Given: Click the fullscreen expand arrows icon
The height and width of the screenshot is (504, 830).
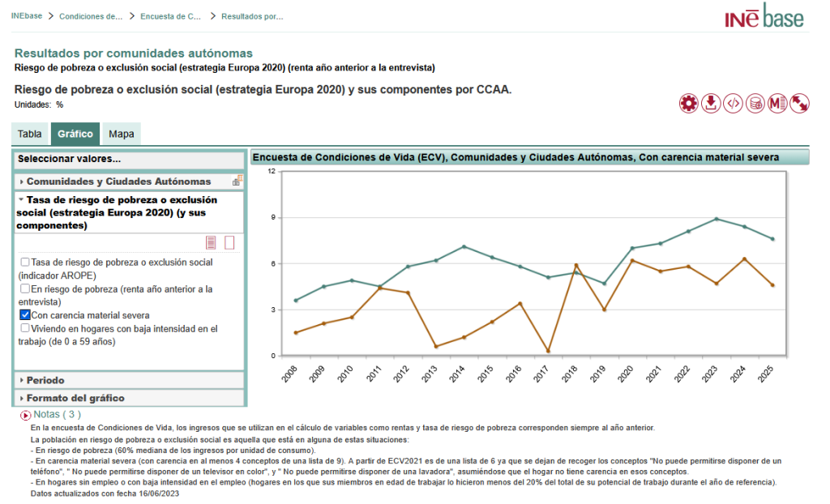Looking at the screenshot, I should coord(800,104).
